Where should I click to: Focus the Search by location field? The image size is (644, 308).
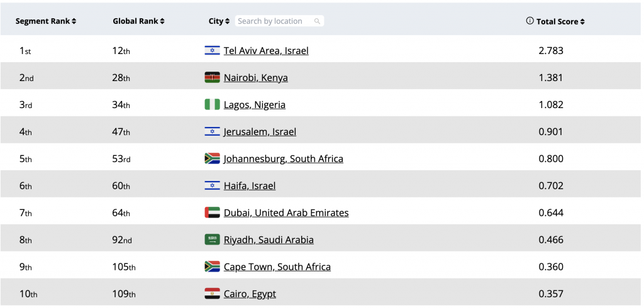pyautogui.click(x=274, y=21)
